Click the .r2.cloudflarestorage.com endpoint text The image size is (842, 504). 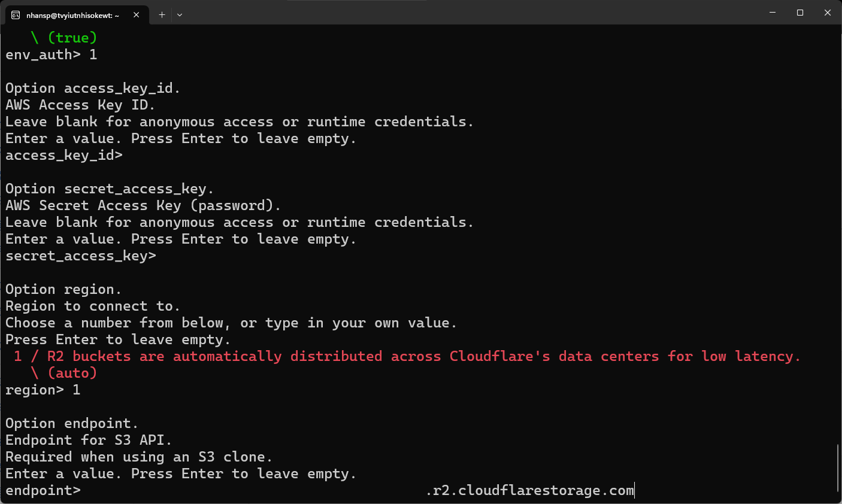tap(530, 491)
